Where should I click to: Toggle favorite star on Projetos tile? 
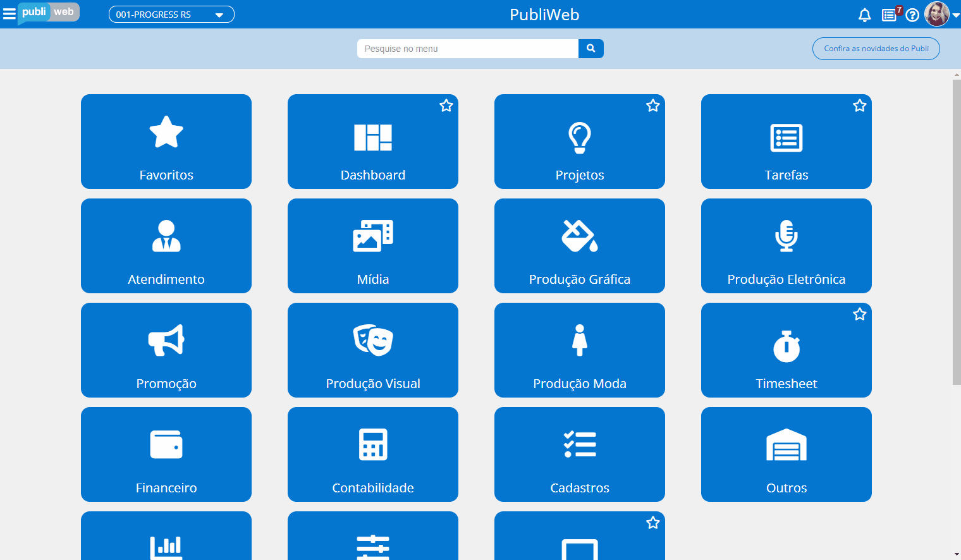click(x=653, y=106)
